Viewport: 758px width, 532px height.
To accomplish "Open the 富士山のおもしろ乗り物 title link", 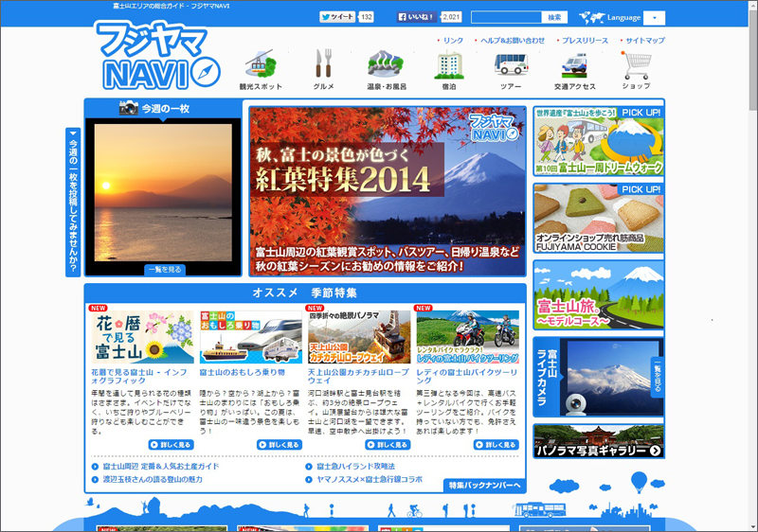I will [243, 372].
